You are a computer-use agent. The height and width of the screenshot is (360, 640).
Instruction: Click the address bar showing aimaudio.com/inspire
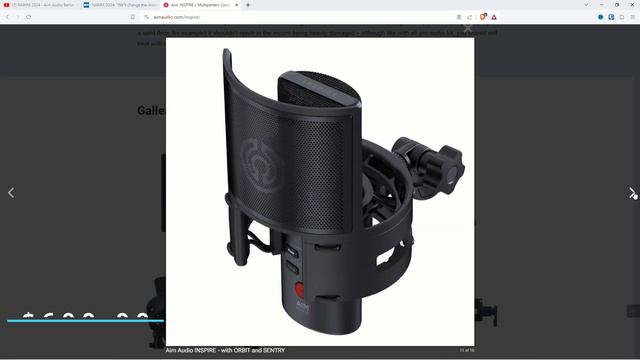coord(302,17)
